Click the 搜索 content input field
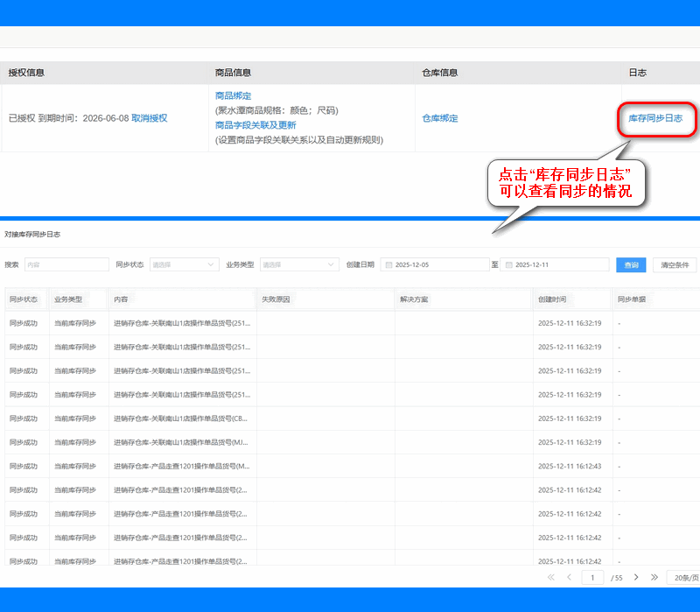 point(67,264)
